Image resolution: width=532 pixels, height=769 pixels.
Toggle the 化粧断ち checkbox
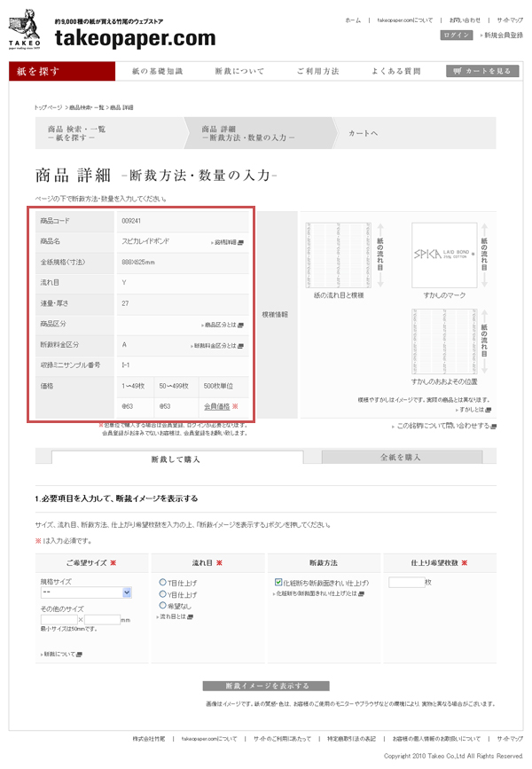click(x=279, y=583)
